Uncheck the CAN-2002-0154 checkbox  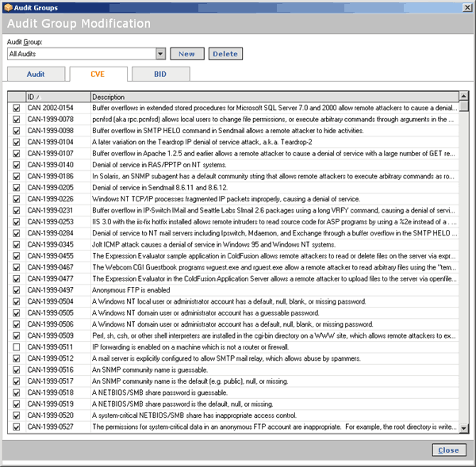[x=16, y=107]
